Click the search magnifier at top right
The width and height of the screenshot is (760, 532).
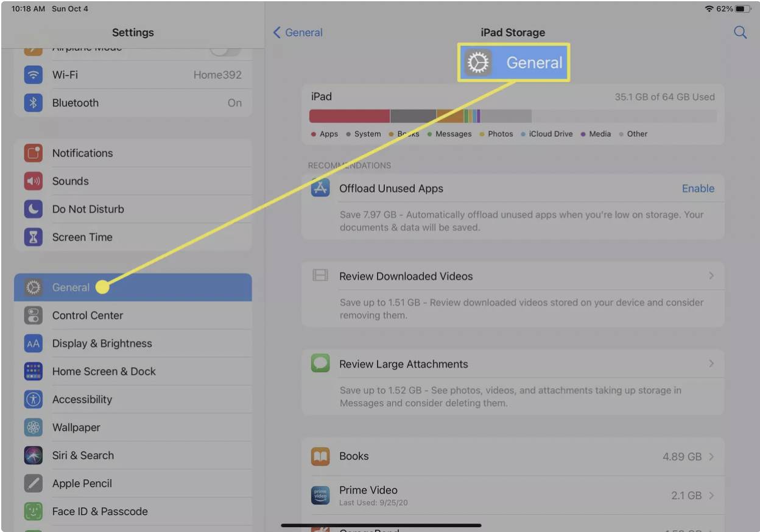[x=741, y=32]
